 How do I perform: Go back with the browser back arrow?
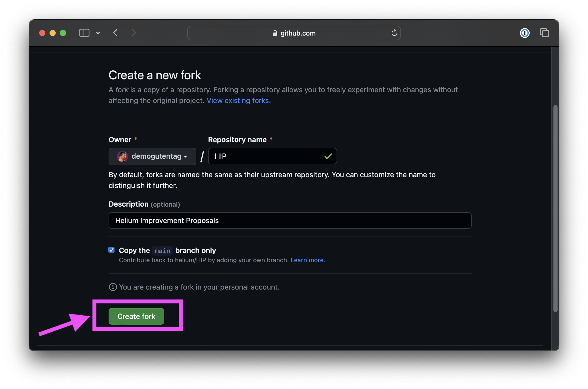116,33
